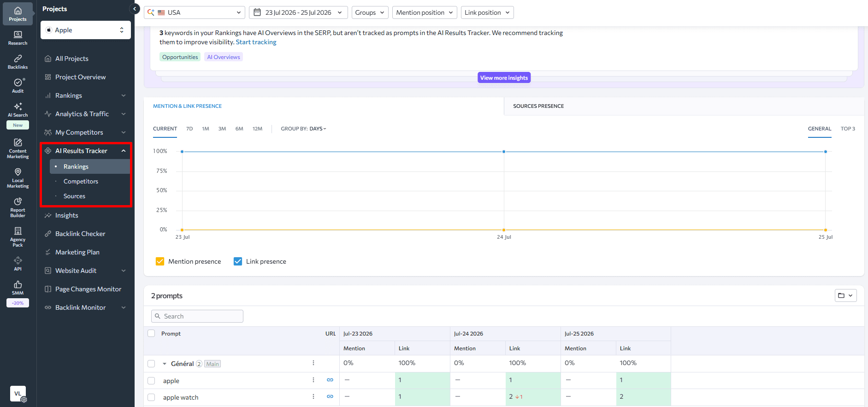Open the Mention position filter
The image size is (868, 407).
[x=425, y=12]
